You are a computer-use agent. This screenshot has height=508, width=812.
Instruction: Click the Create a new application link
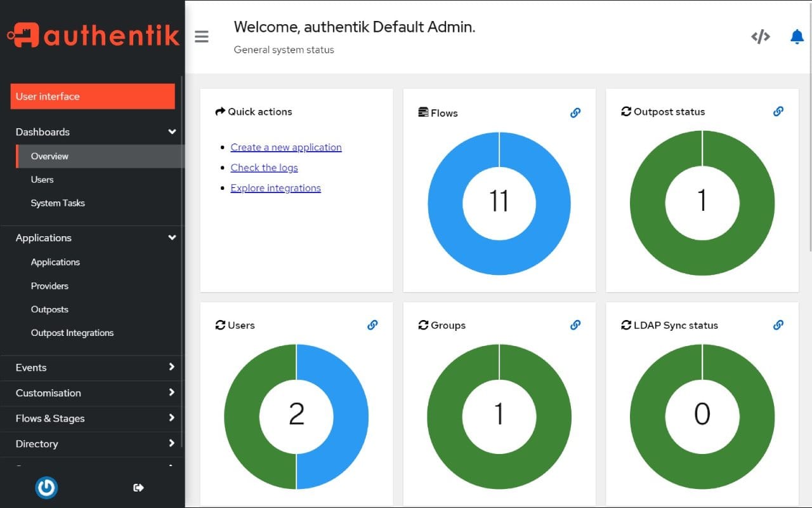[285, 147]
